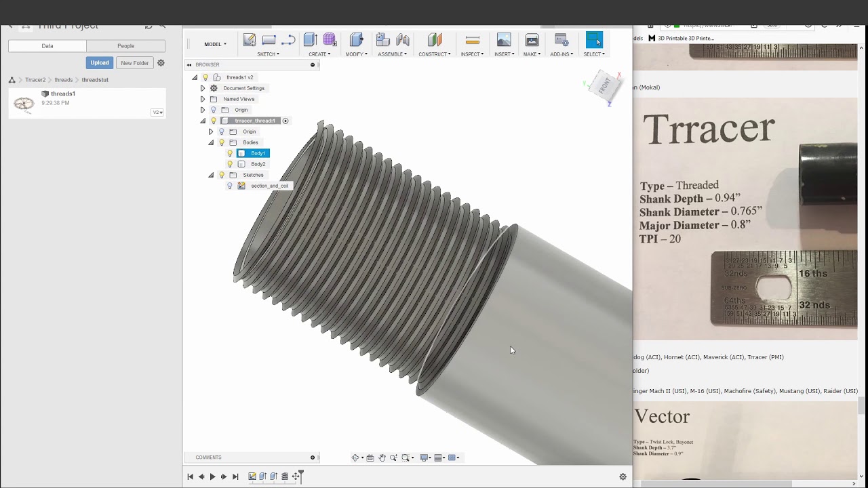Screen dimensions: 868x488
Task: Open the SKETCH menu
Action: tap(268, 54)
